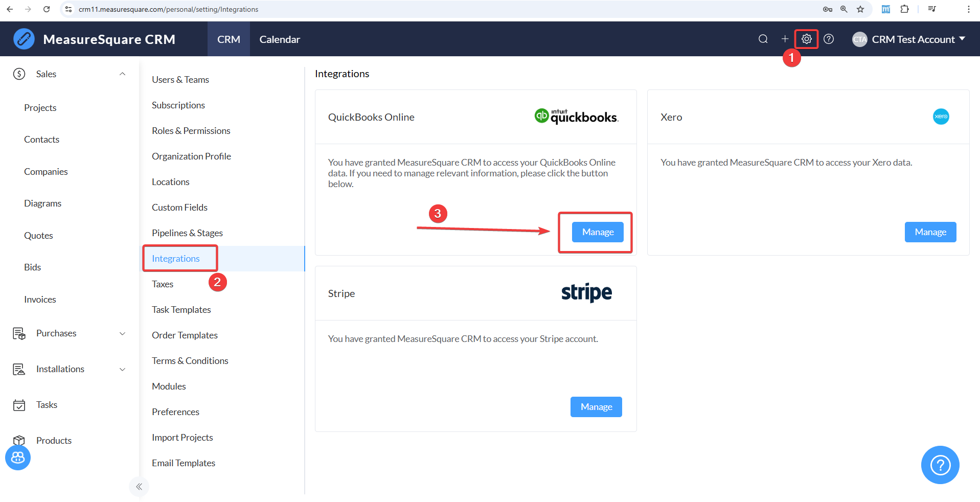The height and width of the screenshot is (502, 980).
Task: Click the Tasks calendar-check icon
Action: (x=19, y=405)
